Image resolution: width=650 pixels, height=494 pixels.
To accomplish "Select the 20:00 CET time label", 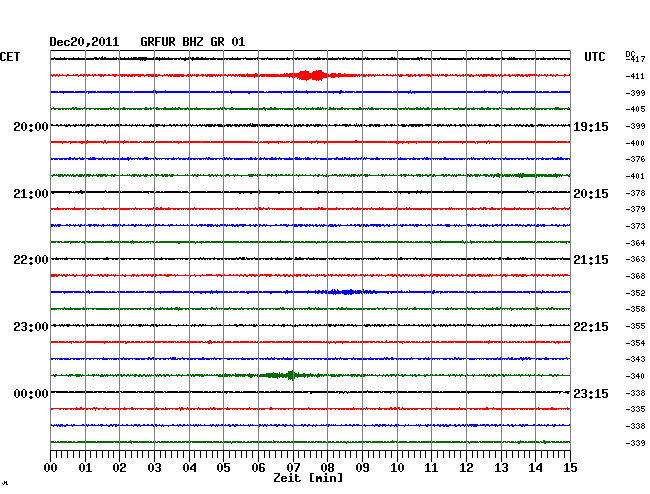I will pos(31,126).
